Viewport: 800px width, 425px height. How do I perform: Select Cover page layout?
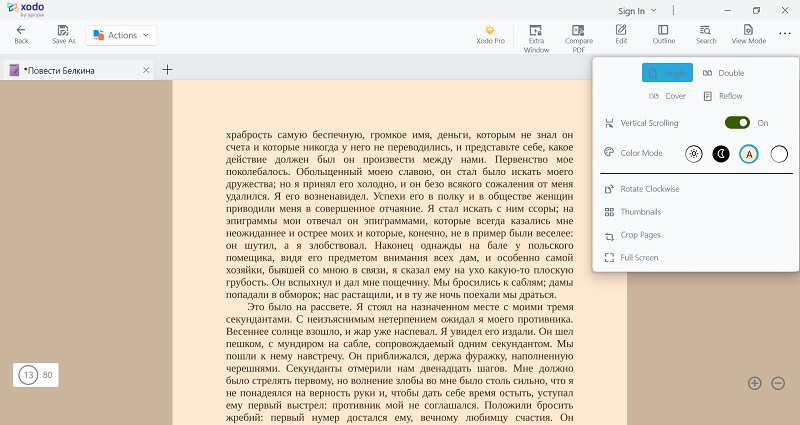pos(667,96)
